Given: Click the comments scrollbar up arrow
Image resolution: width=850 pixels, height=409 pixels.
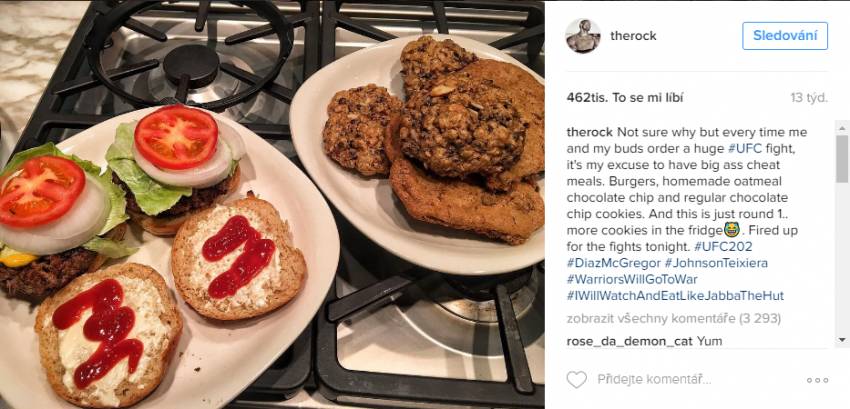Looking at the screenshot, I should point(842,129).
